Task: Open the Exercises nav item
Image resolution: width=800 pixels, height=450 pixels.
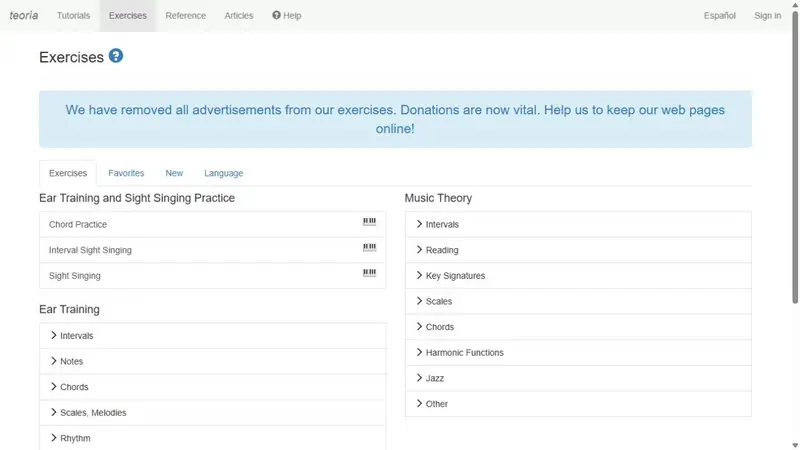Action: click(128, 15)
